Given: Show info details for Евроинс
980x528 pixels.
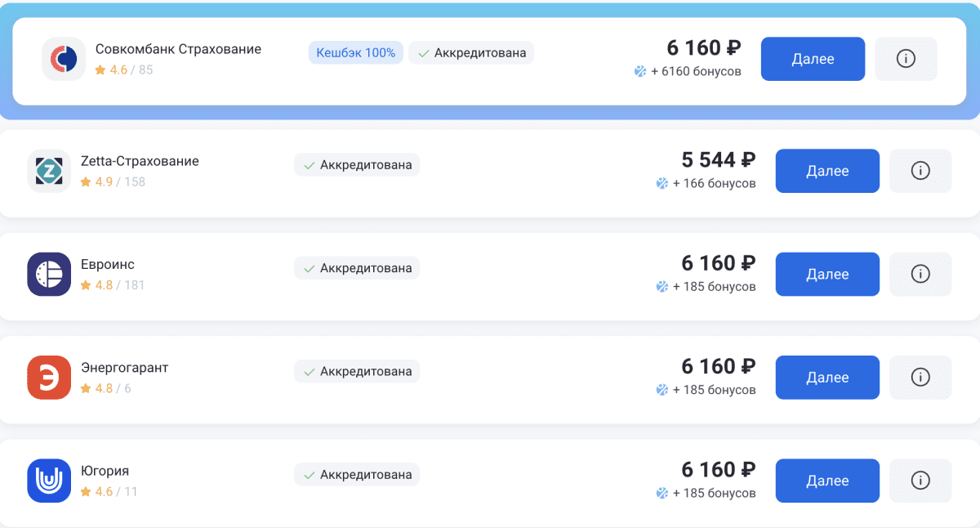Looking at the screenshot, I should [920, 274].
